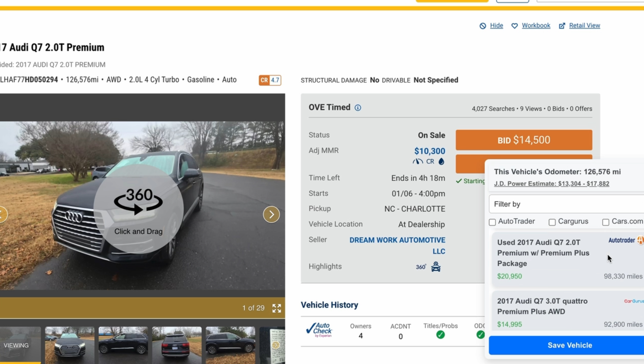Click the AutoCheck logo in Vehicle History
The height and width of the screenshot is (364, 644).
(319, 330)
